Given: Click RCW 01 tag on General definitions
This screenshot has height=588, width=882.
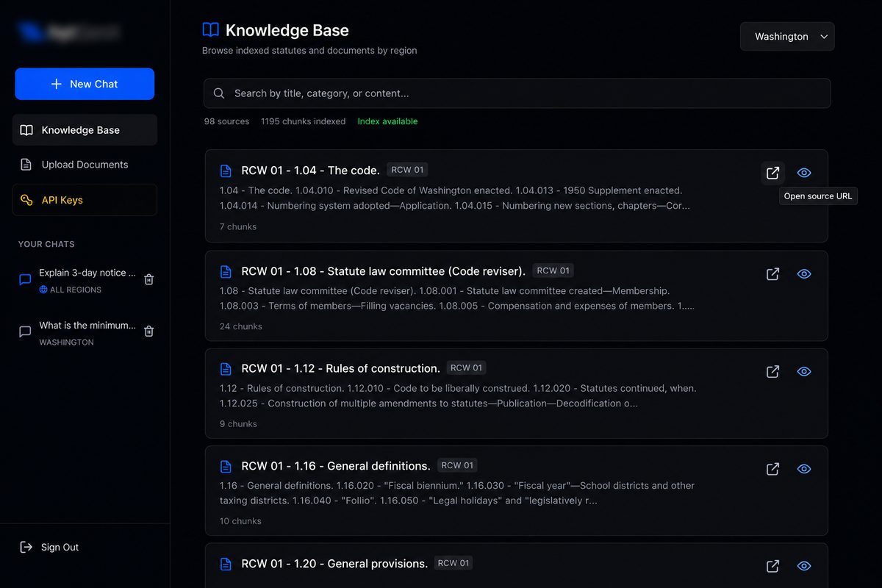Looking at the screenshot, I should 457,465.
